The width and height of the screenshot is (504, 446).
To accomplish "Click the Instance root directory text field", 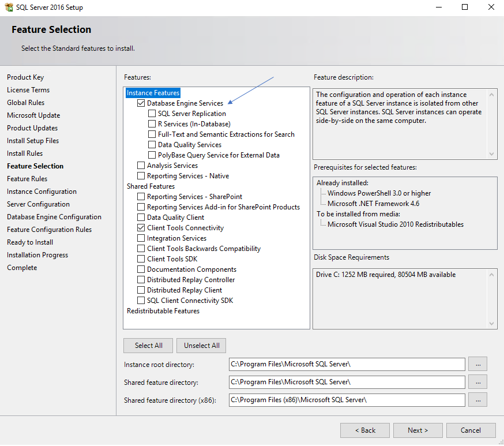I will tap(346, 364).
